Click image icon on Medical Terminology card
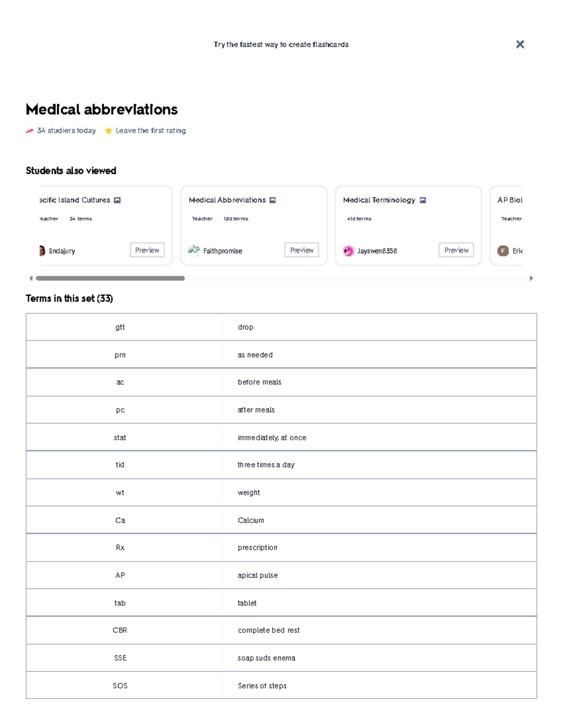563x728 pixels. (x=422, y=200)
